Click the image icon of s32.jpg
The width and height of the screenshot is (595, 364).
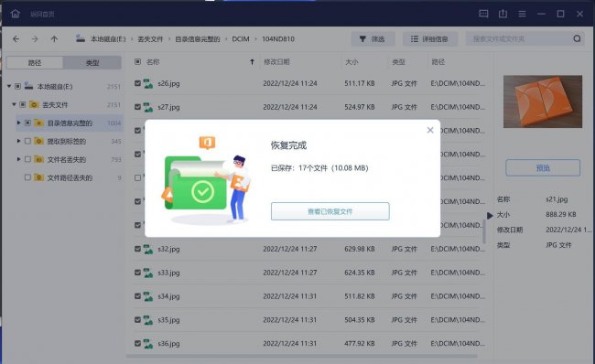148,249
